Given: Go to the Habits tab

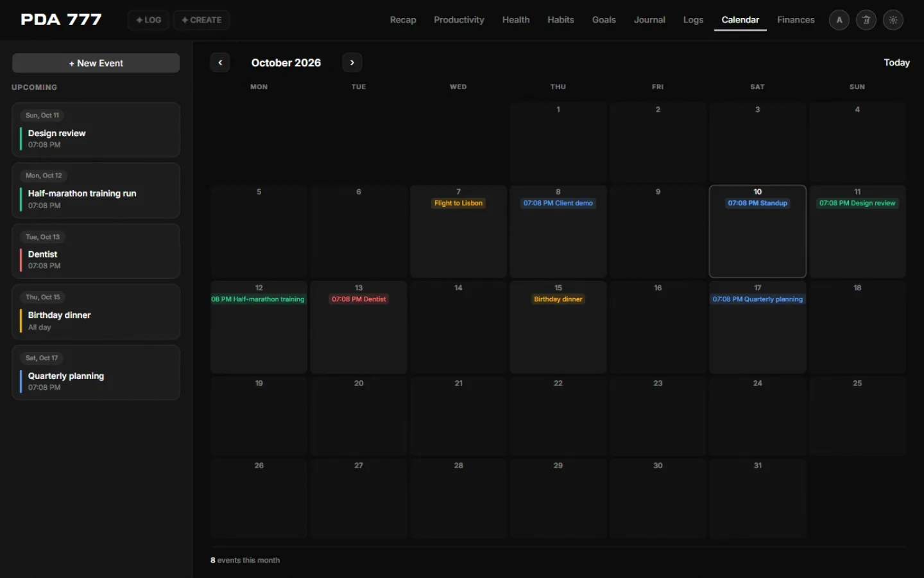Looking at the screenshot, I should coord(561,20).
